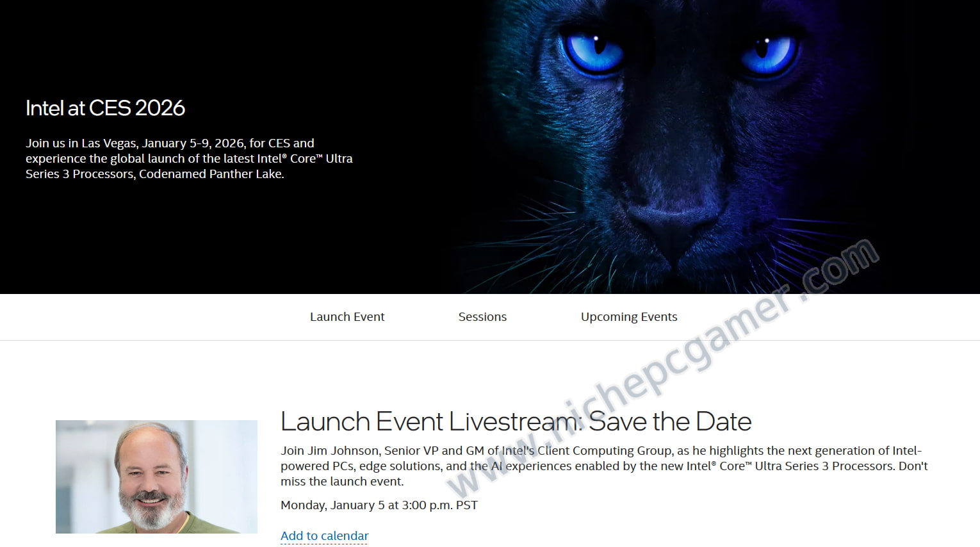Click the AI experiences phrase in description
980x547 pixels.
pyautogui.click(x=531, y=466)
